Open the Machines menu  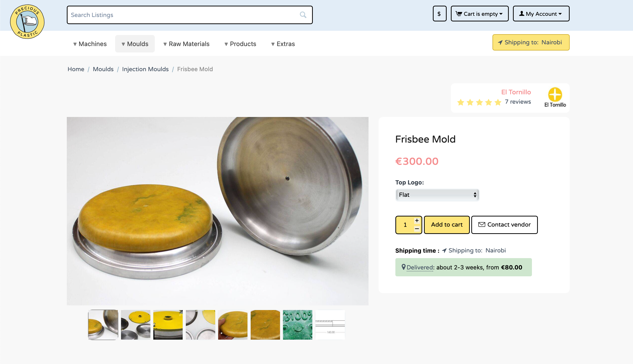click(90, 44)
